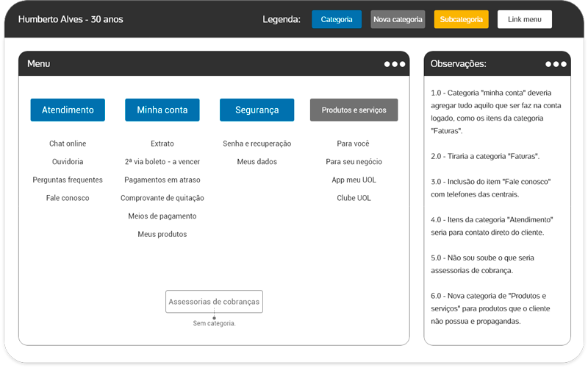Open the three-dot icon in Observações header

point(556,64)
